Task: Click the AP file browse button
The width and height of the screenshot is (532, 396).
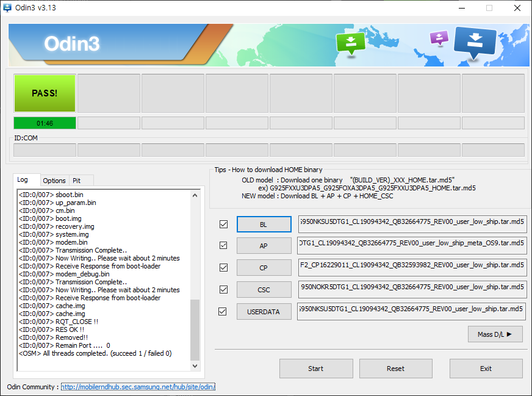Action: tap(264, 246)
